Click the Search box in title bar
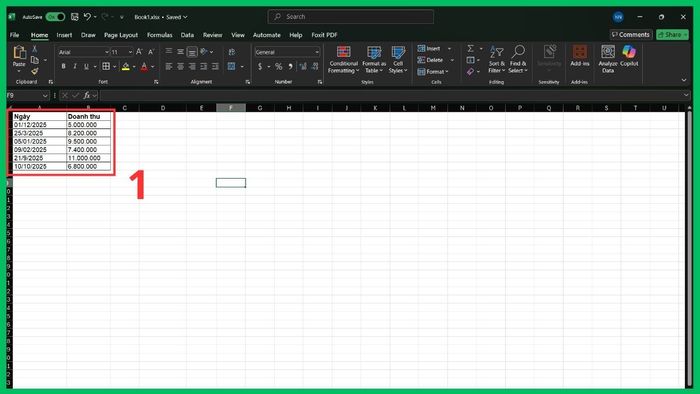Screen dimensions: 700x394 click(x=351, y=17)
